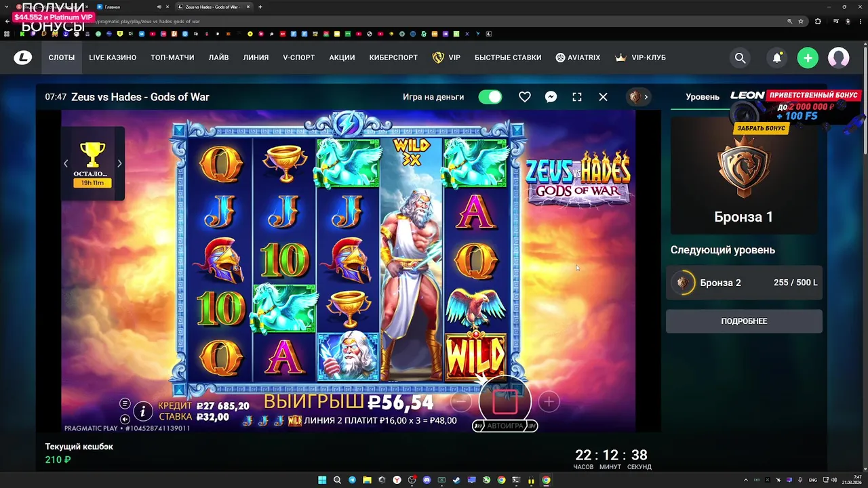Show next tournament with right arrow
Image resolution: width=868 pixels, height=488 pixels.
point(119,163)
